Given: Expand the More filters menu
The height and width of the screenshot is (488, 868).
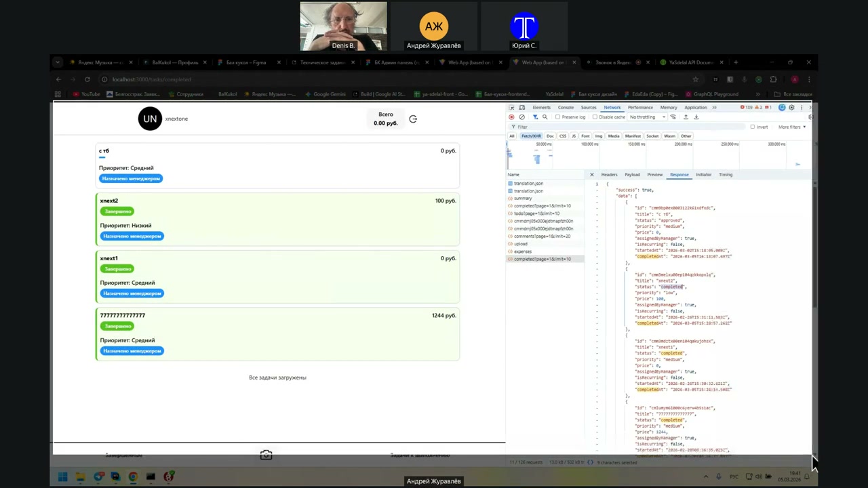Looking at the screenshot, I should tap(791, 127).
